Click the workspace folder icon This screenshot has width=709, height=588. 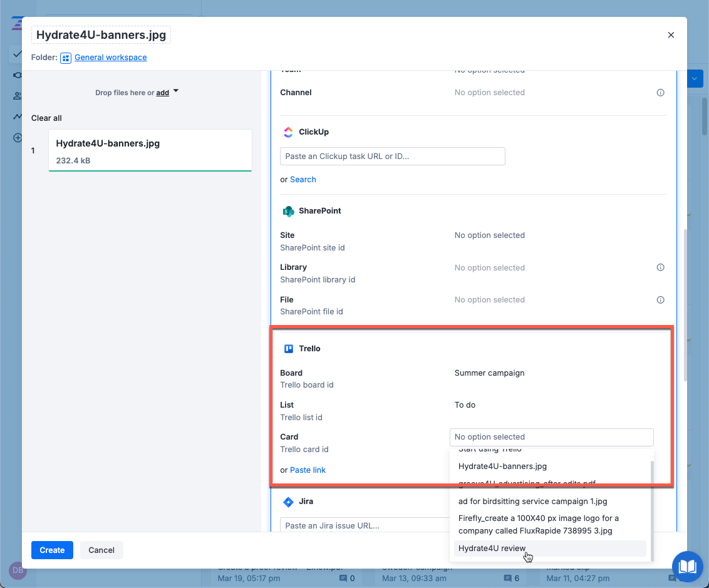(x=66, y=58)
